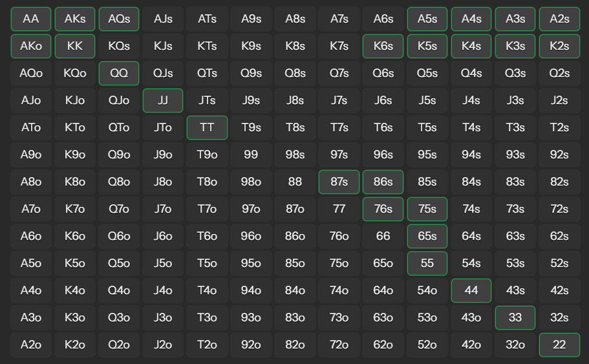Add the 88 pocket pair to range
This screenshot has height=364, width=589.
point(295,182)
